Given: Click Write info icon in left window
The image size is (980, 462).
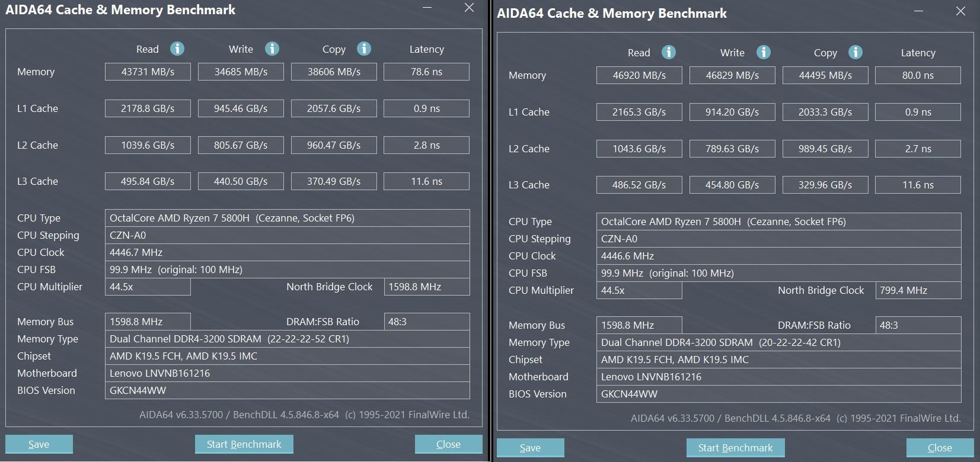Looking at the screenshot, I should click(x=272, y=49).
